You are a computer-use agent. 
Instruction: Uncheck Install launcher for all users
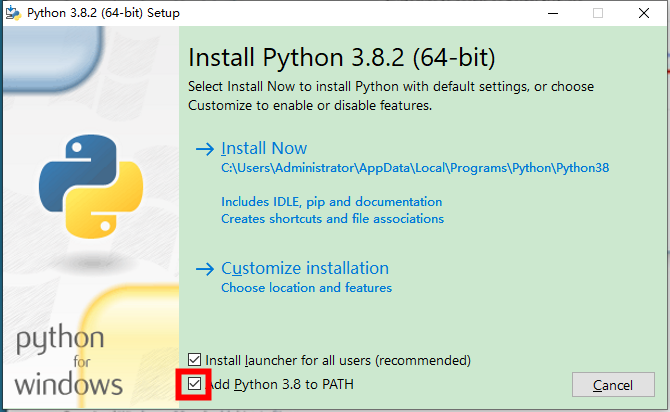click(194, 360)
